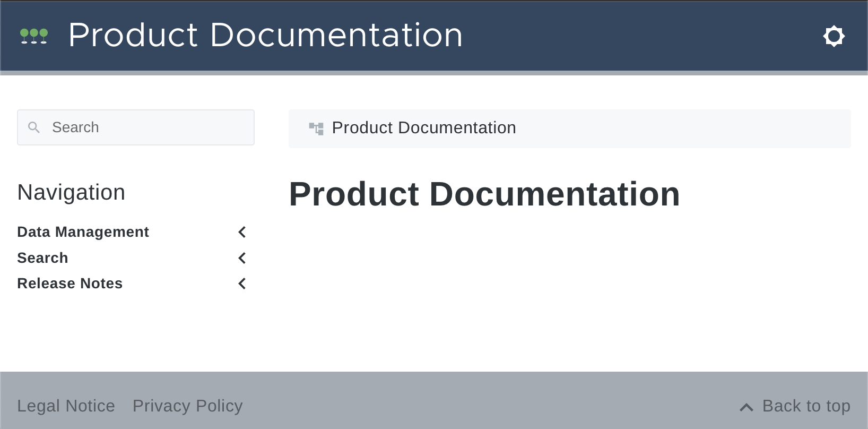
Task: Click the Back to top text
Action: [x=806, y=406]
